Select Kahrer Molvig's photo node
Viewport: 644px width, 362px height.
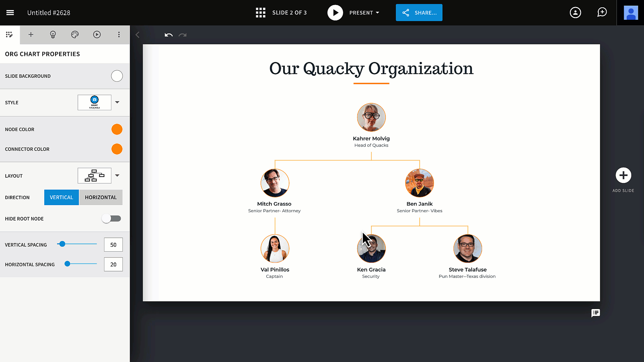[x=371, y=117]
